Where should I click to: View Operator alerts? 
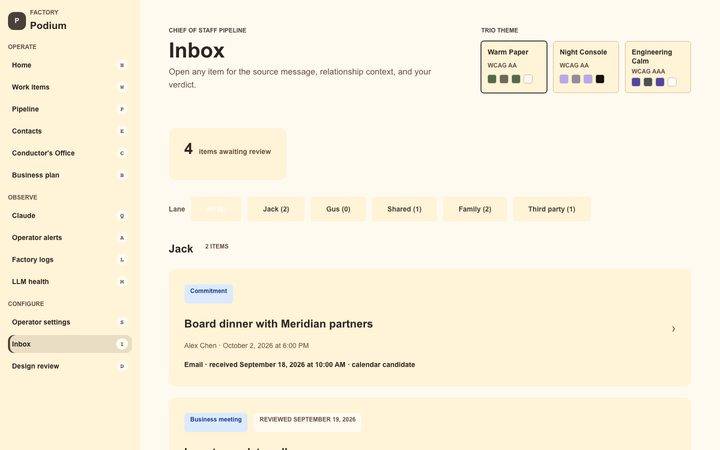point(69,237)
